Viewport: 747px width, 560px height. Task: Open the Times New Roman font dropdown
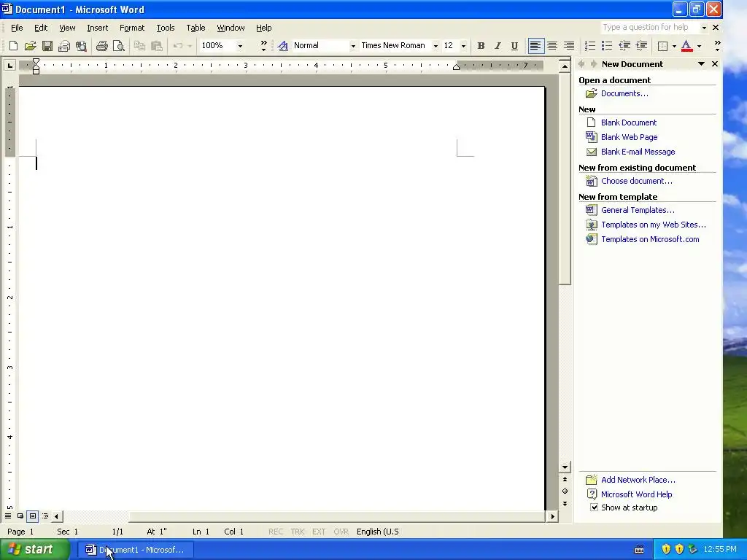[x=436, y=46]
